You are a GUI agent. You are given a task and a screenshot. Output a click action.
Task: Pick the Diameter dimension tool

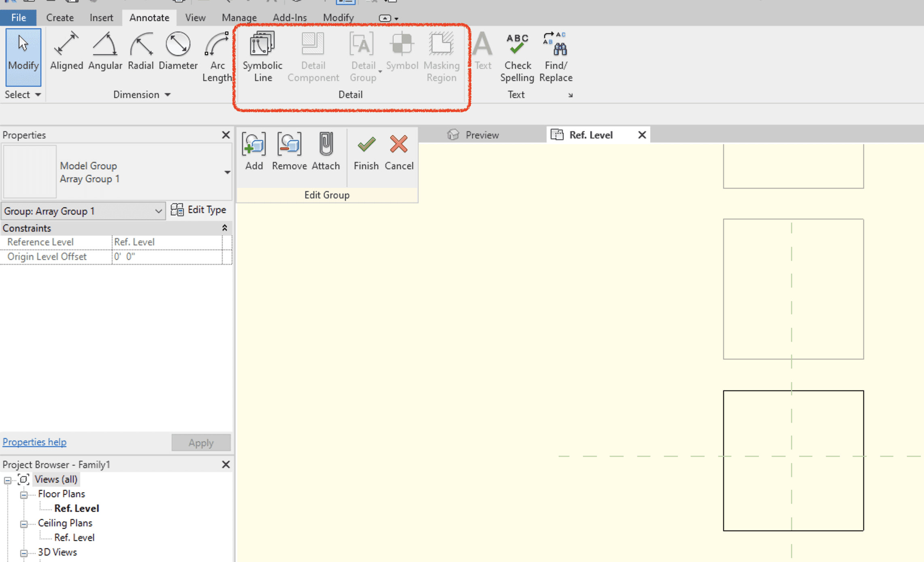(x=178, y=51)
